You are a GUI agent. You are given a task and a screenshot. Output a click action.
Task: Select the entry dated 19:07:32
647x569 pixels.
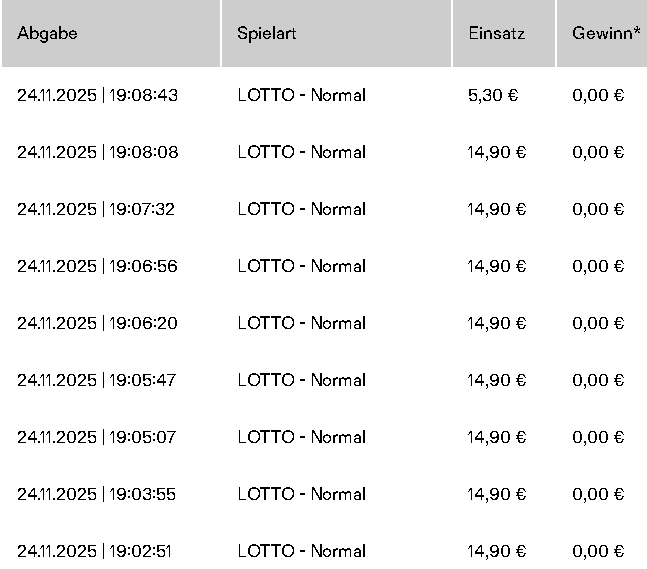click(97, 210)
